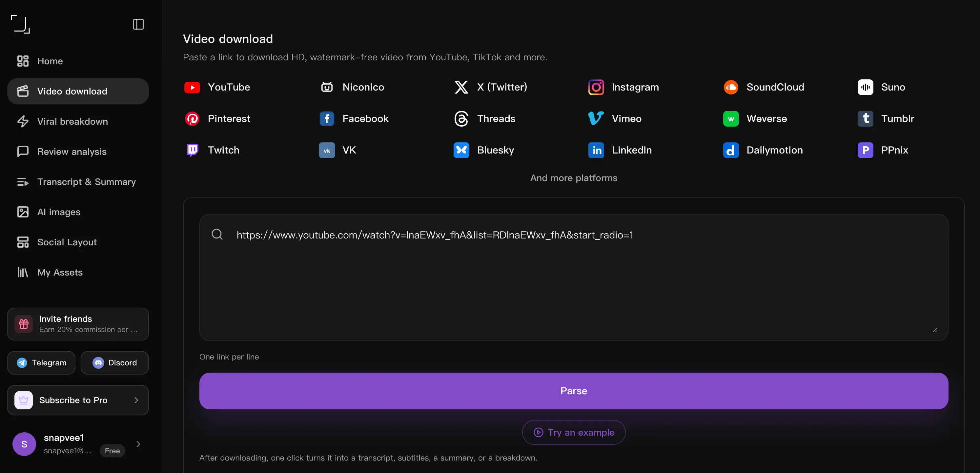980x473 pixels.
Task: Click Subscribe to Pro button
Action: point(78,400)
